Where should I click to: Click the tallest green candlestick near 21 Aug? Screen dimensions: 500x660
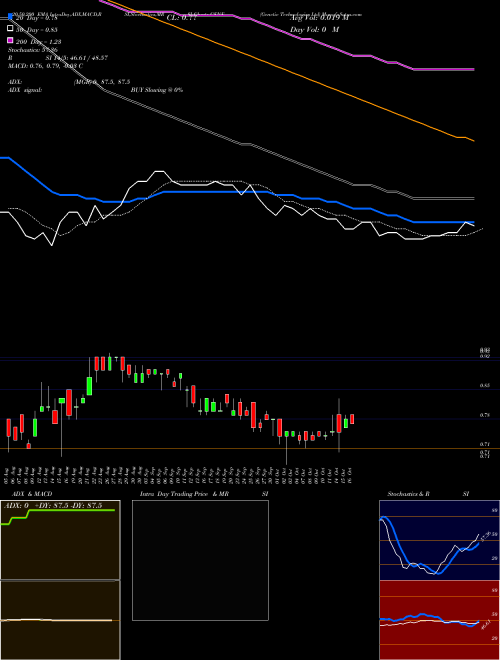click(89, 386)
